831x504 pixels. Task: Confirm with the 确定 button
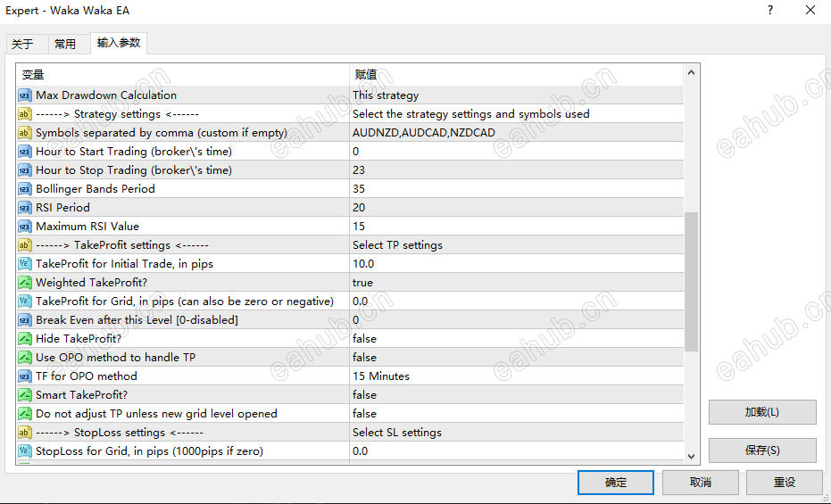616,483
